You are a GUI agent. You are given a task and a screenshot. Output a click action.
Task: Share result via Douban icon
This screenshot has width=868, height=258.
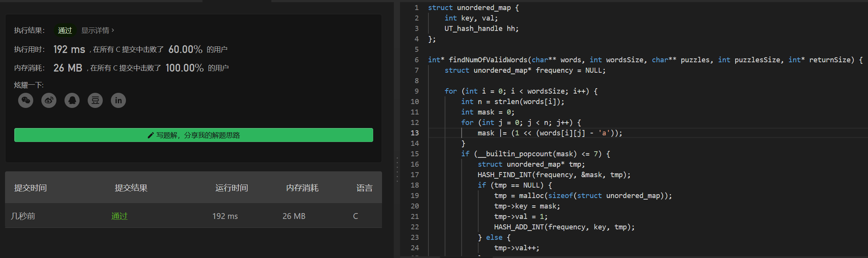click(95, 101)
